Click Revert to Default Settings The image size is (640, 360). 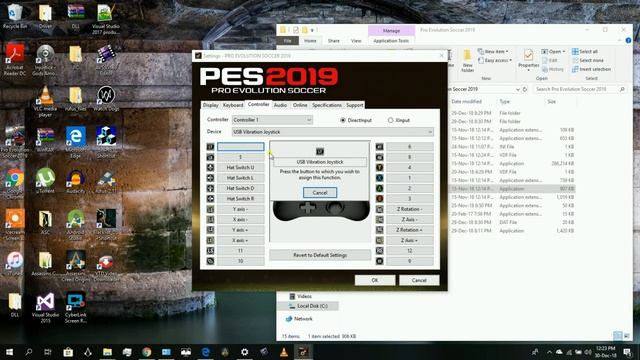click(x=320, y=255)
